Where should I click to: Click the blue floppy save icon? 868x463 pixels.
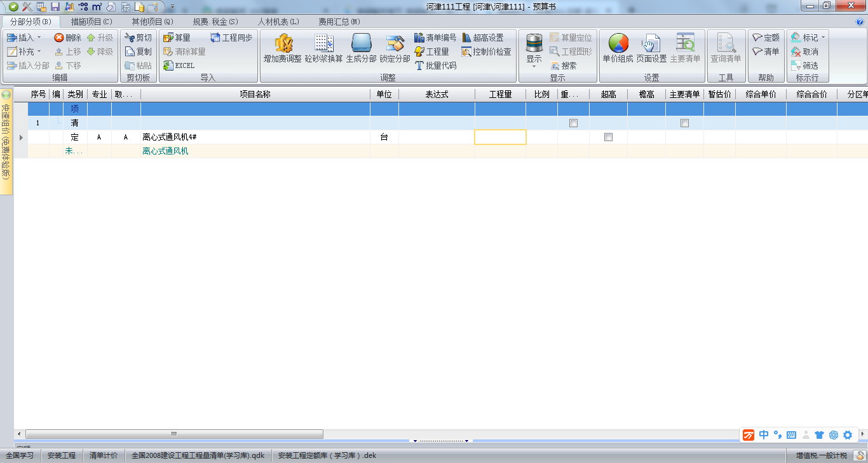click(x=55, y=6)
